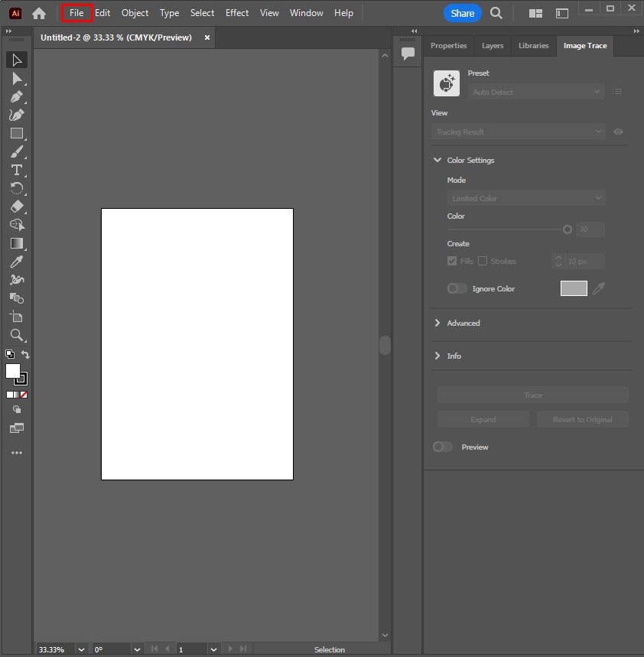This screenshot has width=644, height=657.
Task: Click the Rectangle tool
Action: point(16,133)
